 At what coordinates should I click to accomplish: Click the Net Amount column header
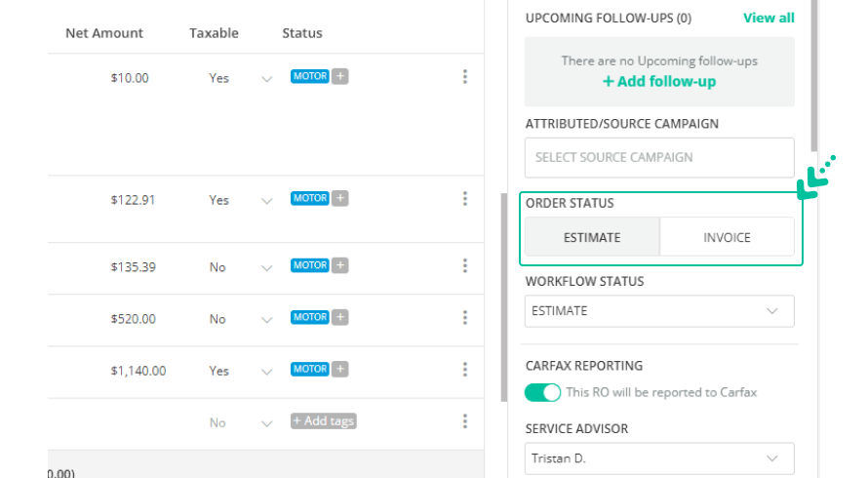pos(104,33)
